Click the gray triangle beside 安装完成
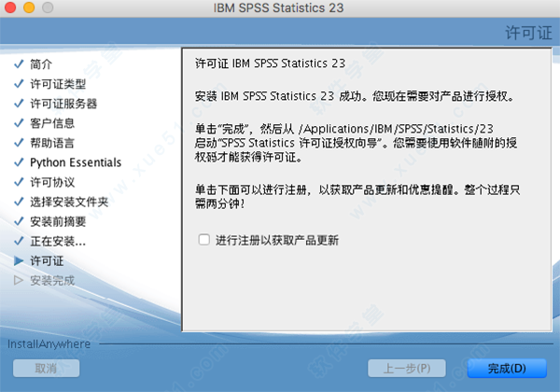Image resolution: width=560 pixels, height=392 pixels. pos(18,280)
